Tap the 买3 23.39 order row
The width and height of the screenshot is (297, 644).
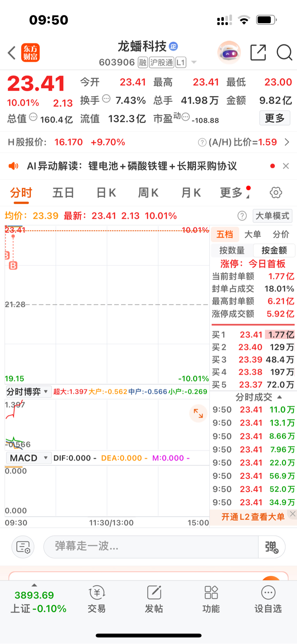point(253,359)
